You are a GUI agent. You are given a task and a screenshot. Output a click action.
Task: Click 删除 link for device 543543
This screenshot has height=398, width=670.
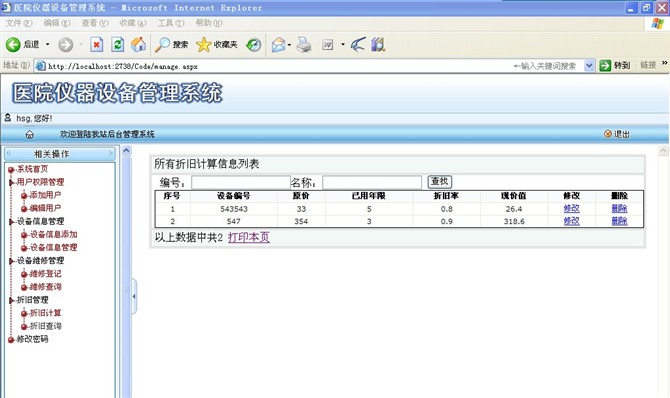point(619,209)
